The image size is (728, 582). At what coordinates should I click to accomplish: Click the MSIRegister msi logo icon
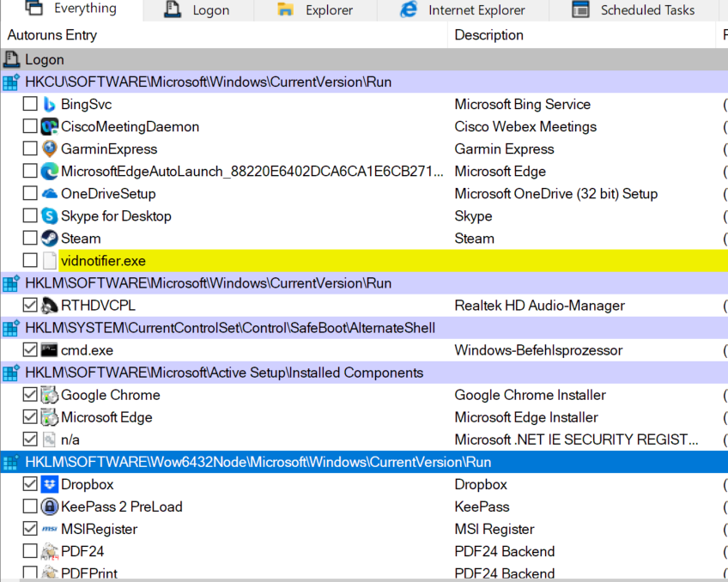coord(49,529)
